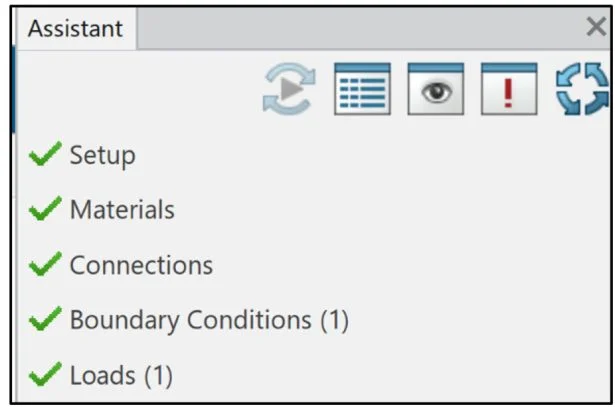Click the run solve play icon
This screenshot has width=615, height=407.
point(288,89)
